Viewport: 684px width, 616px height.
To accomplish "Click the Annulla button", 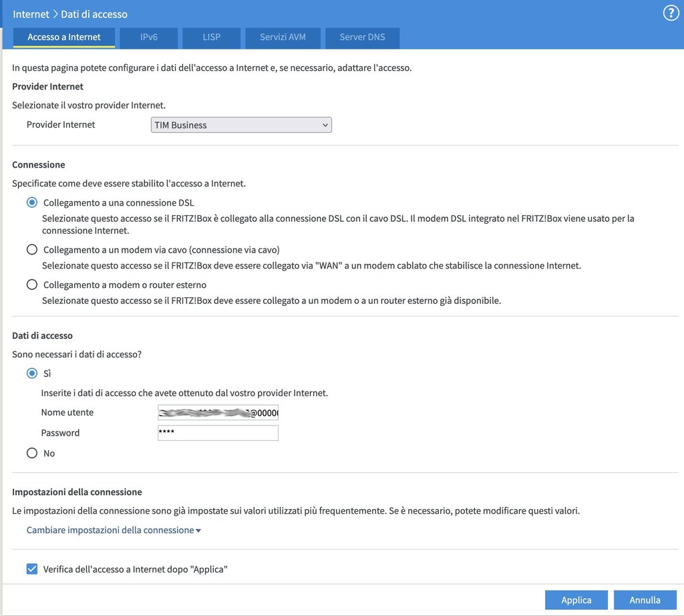I will coord(645,600).
